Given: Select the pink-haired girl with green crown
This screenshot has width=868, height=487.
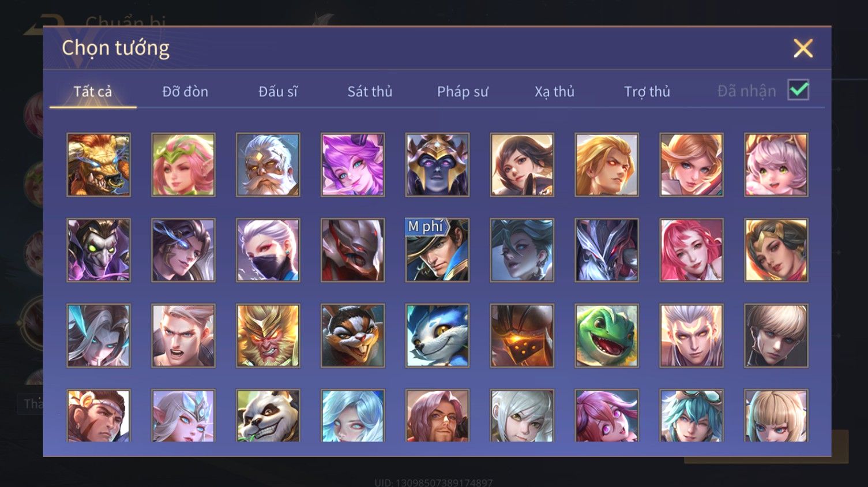Looking at the screenshot, I should pyautogui.click(x=183, y=165).
